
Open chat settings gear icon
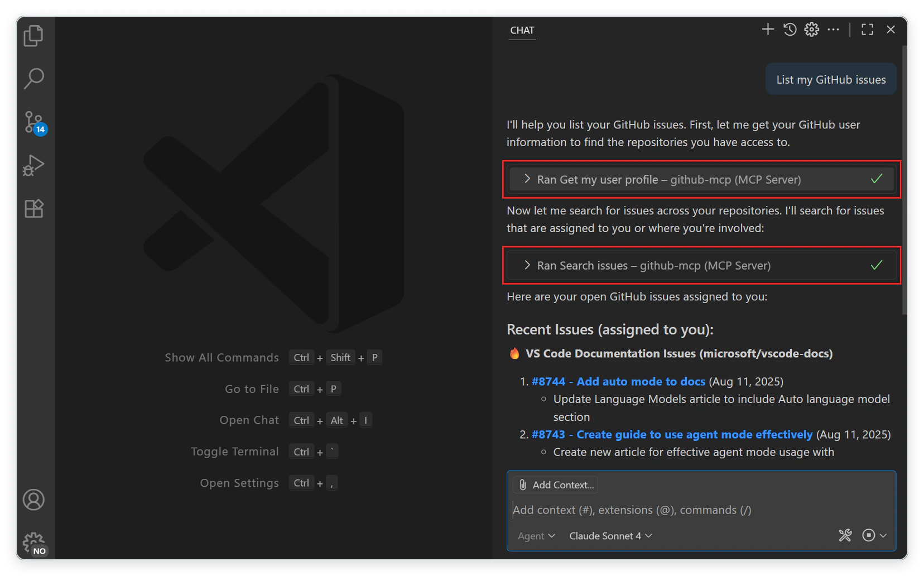811,30
